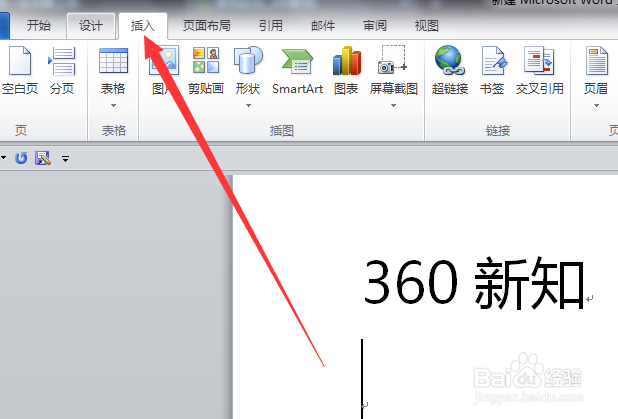The width and height of the screenshot is (618, 419).
Task: Switch to the 邮件 (Mailings) tab
Action: pos(323,26)
